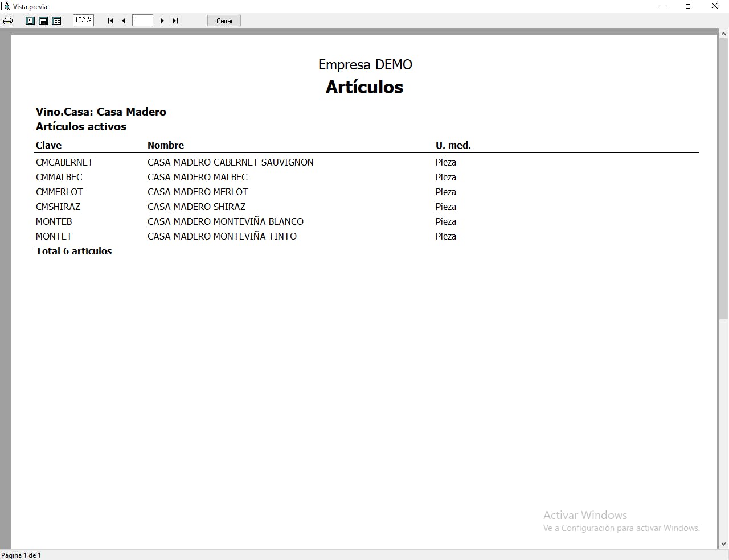729x560 pixels.
Task: Click the vertical scrollbar thumb
Action: click(x=723, y=179)
